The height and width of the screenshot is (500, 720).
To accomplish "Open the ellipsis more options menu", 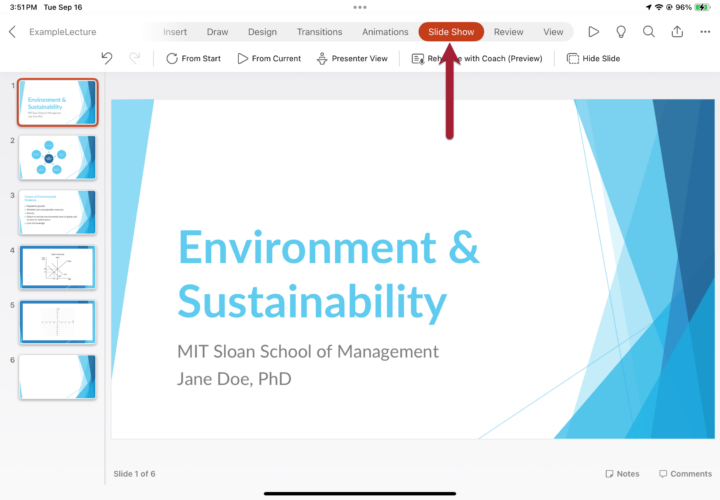I will coord(704,32).
